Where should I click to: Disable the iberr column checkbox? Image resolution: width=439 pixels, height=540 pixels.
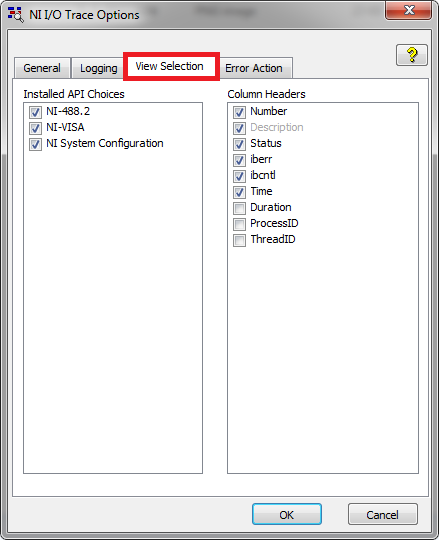pyautogui.click(x=239, y=160)
